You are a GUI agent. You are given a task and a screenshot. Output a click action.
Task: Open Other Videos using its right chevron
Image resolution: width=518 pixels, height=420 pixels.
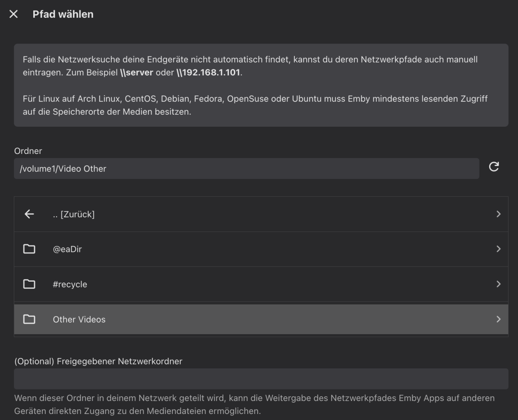pos(499,320)
